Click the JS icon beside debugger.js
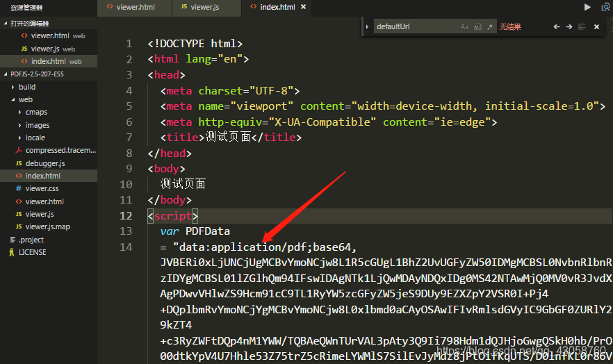 coord(18,163)
